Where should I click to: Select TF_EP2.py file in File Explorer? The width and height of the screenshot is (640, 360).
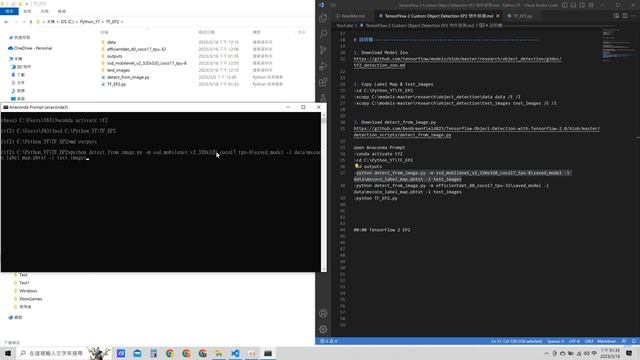(x=116, y=84)
